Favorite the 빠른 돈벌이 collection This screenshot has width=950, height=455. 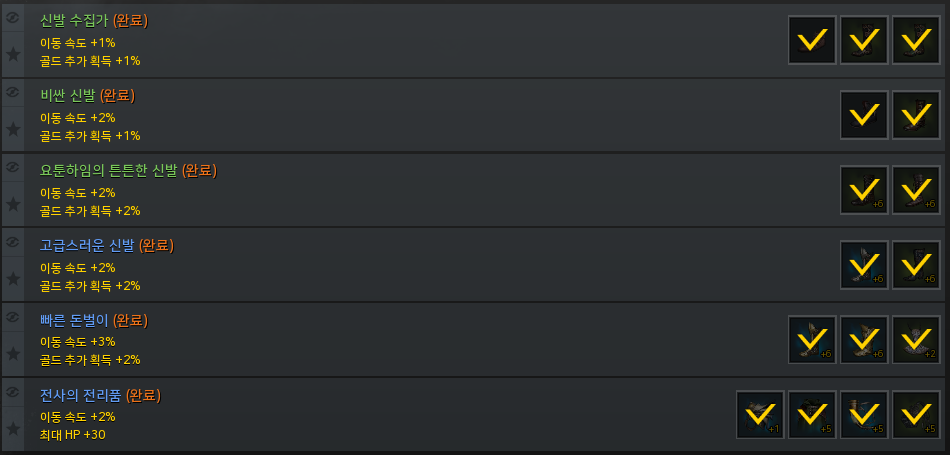point(13,354)
